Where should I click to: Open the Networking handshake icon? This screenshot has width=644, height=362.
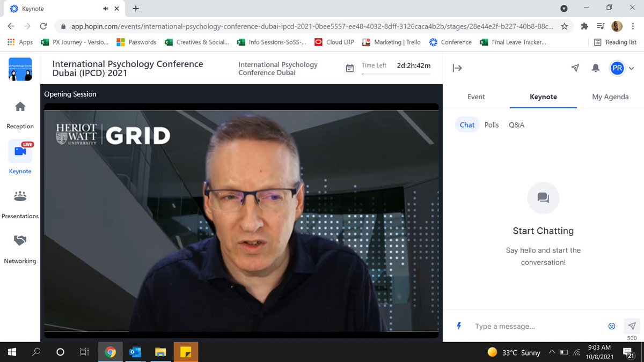[20, 241]
